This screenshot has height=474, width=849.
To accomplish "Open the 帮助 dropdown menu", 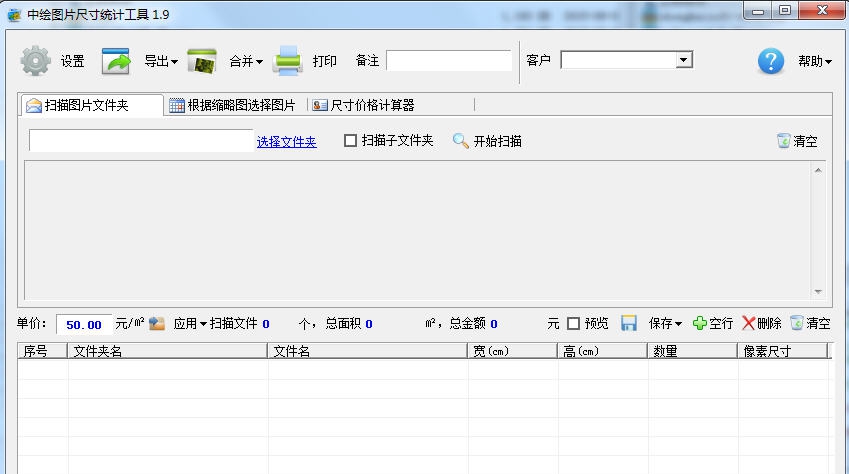I will point(815,61).
